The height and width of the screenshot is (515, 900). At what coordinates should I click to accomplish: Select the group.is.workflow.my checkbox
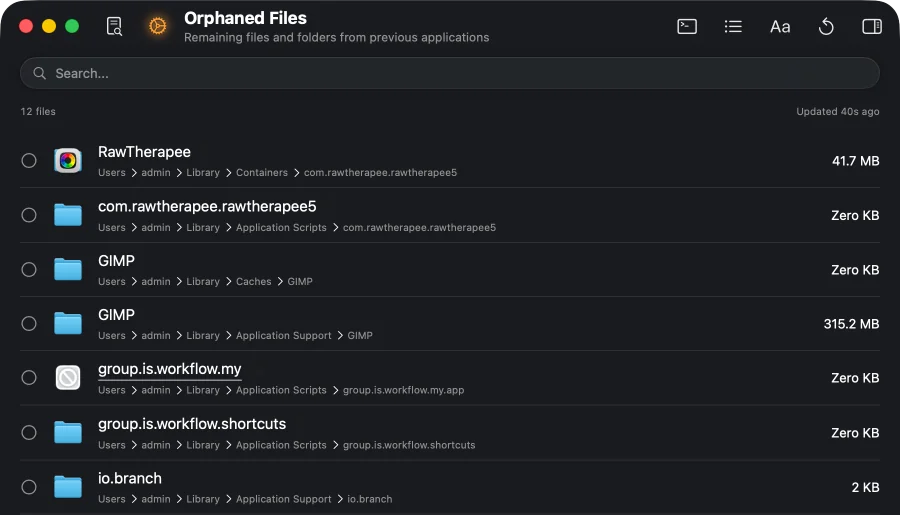(29, 377)
